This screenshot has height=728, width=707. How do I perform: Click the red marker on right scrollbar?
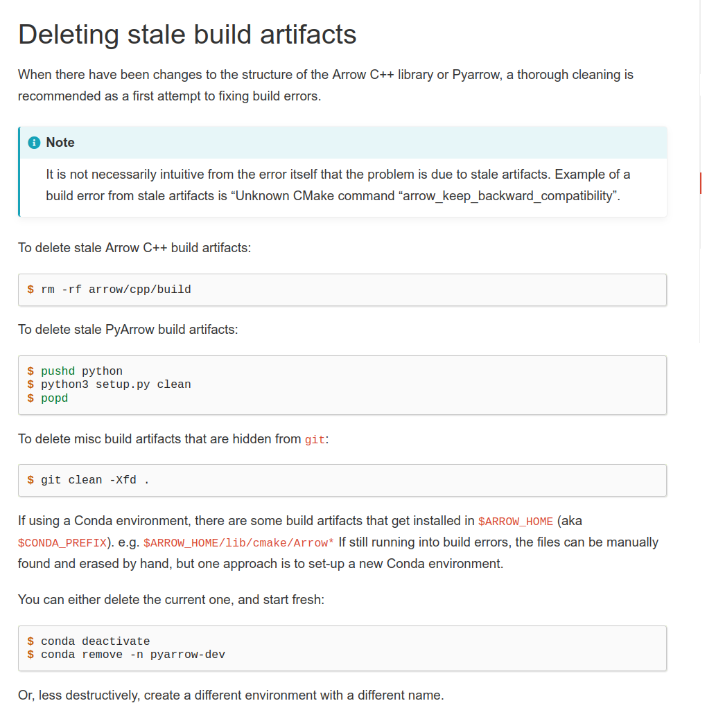[701, 183]
